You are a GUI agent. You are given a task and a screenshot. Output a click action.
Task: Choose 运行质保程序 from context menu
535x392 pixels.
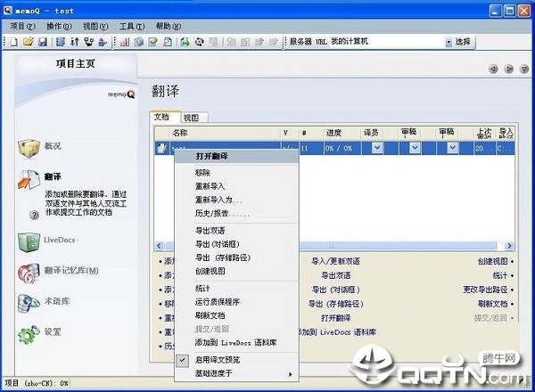[x=236, y=302]
